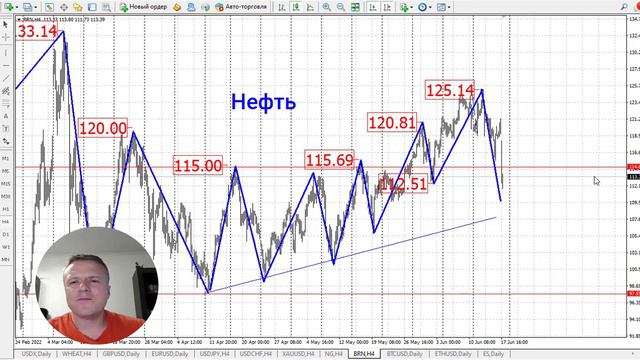Switch chart to line chart type
This screenshot has width=640, height=360.
[x=310, y=7]
